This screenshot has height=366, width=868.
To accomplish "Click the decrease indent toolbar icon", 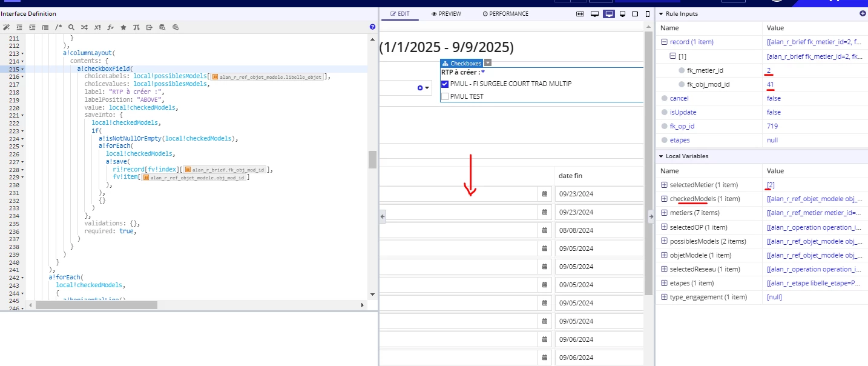I will point(19,27).
